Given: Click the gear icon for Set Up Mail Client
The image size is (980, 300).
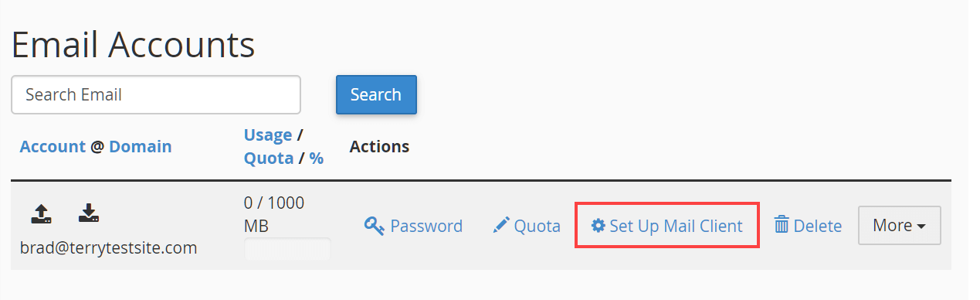Looking at the screenshot, I should click(598, 226).
